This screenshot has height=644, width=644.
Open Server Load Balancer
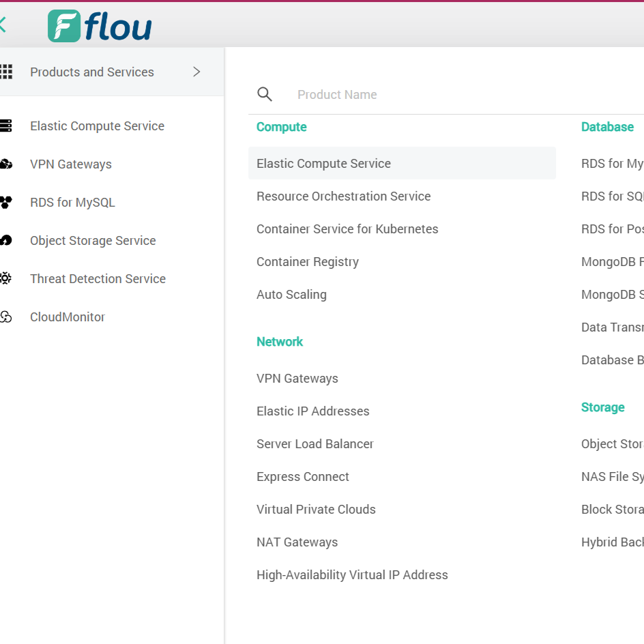point(314,444)
